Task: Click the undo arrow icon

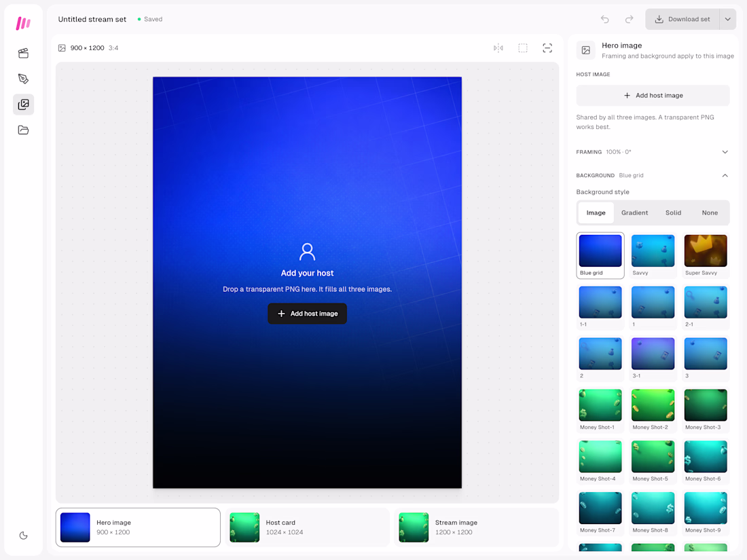Action: (604, 19)
